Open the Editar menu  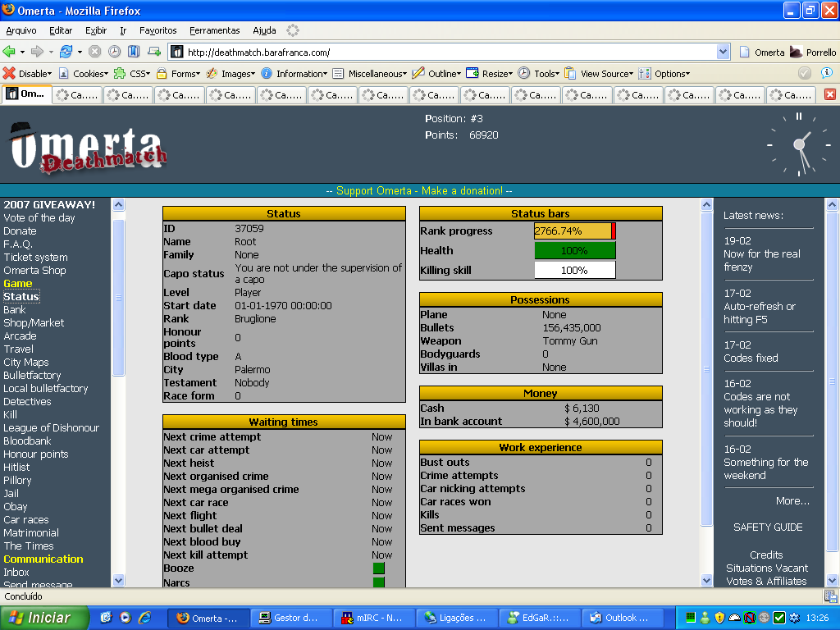pyautogui.click(x=61, y=30)
